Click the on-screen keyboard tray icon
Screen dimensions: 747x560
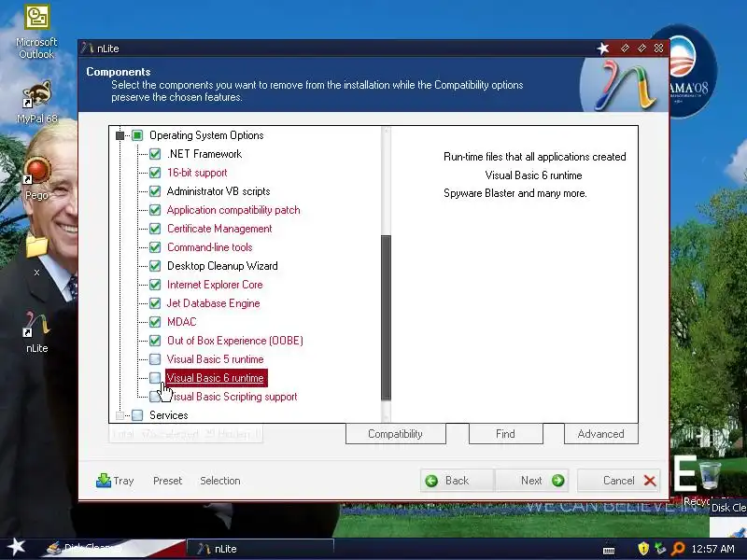pyautogui.click(x=609, y=551)
